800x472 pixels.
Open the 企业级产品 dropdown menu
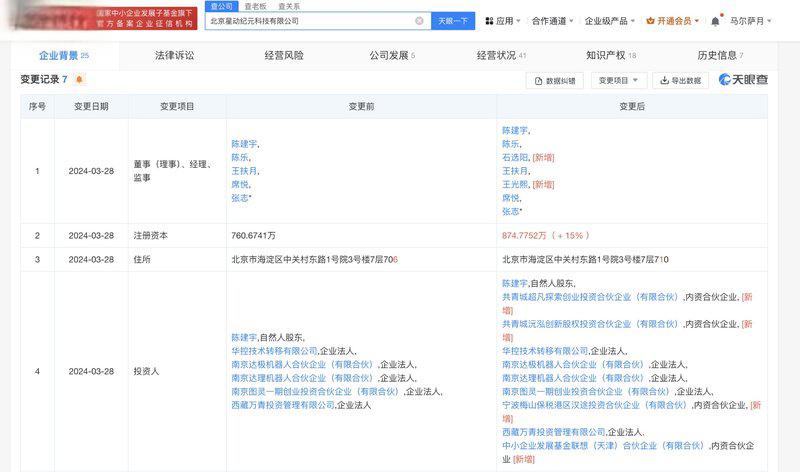point(610,20)
